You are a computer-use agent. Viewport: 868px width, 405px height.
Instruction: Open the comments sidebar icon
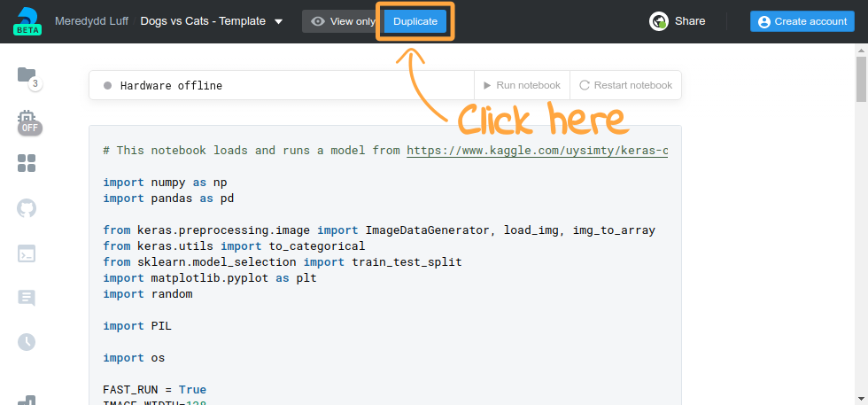pyautogui.click(x=27, y=298)
